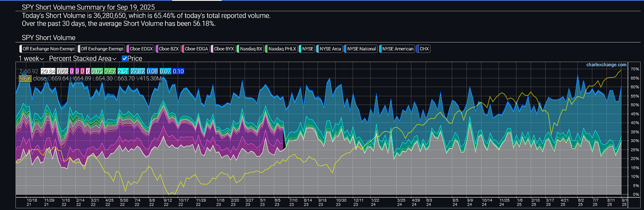Viewport: 644px width, 210px height.
Task: Click the blue 27.82 value badge
Action: (x=138, y=71)
